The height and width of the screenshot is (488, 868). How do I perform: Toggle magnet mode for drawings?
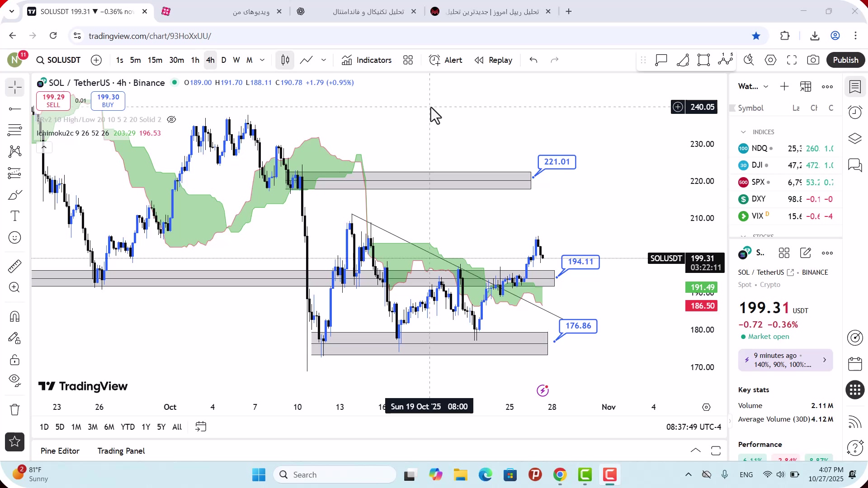tap(15, 316)
